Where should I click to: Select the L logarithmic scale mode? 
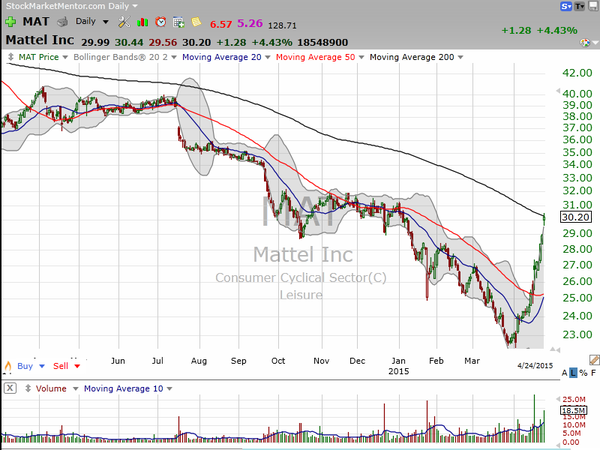pos(573,373)
